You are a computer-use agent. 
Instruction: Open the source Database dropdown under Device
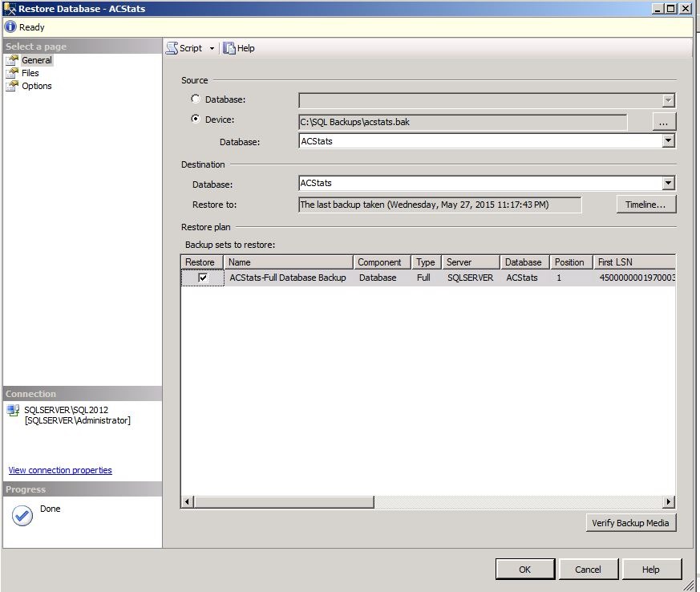click(x=668, y=141)
